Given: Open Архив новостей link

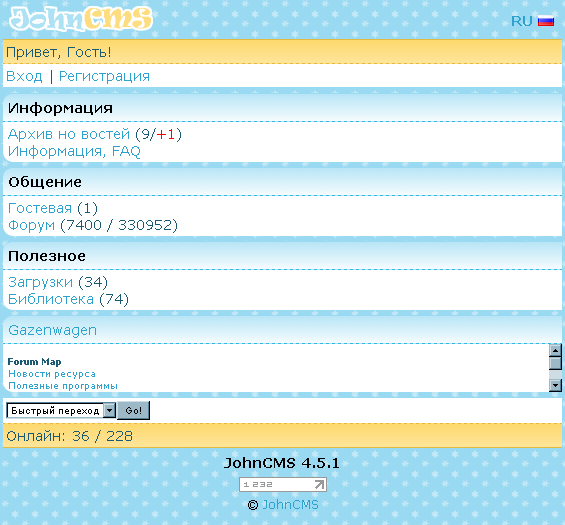Looking at the screenshot, I should 69,134.
